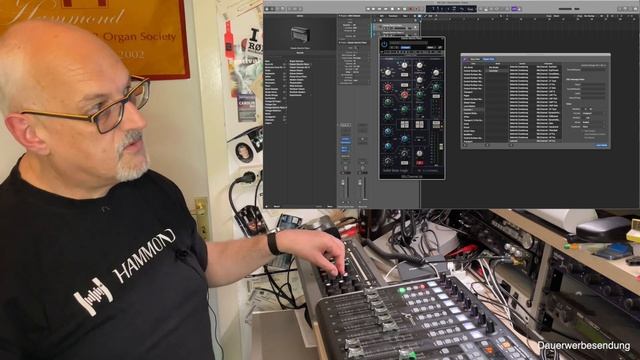Click the lower blue plugin slot on channel strip
The width and height of the screenshot is (640, 360).
click(x=345, y=149)
